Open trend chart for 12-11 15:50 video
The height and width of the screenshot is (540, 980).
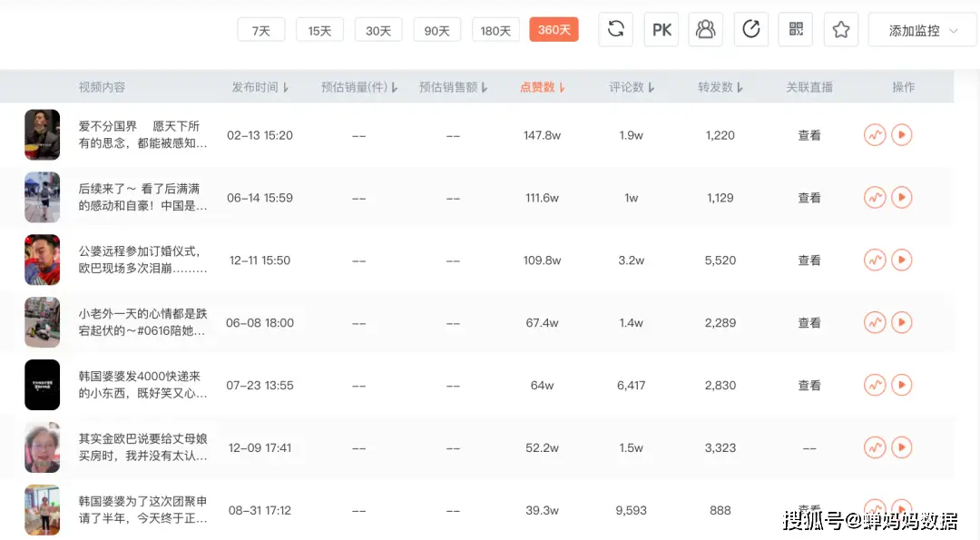875,260
